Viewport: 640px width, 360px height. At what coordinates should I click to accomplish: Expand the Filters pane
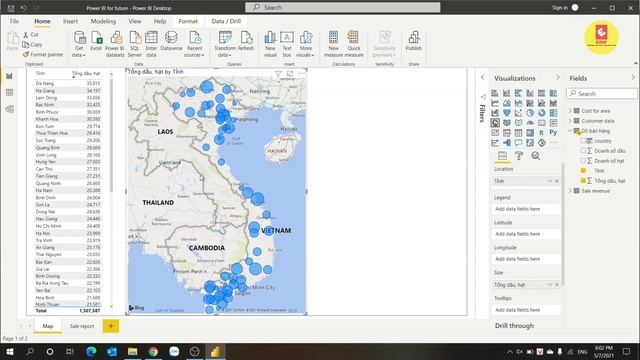tap(482, 77)
